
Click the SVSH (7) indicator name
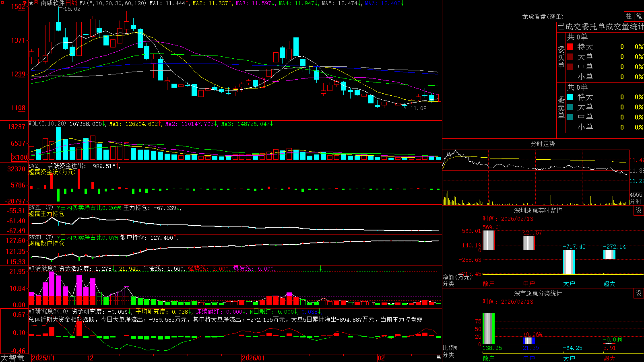tap(41, 238)
